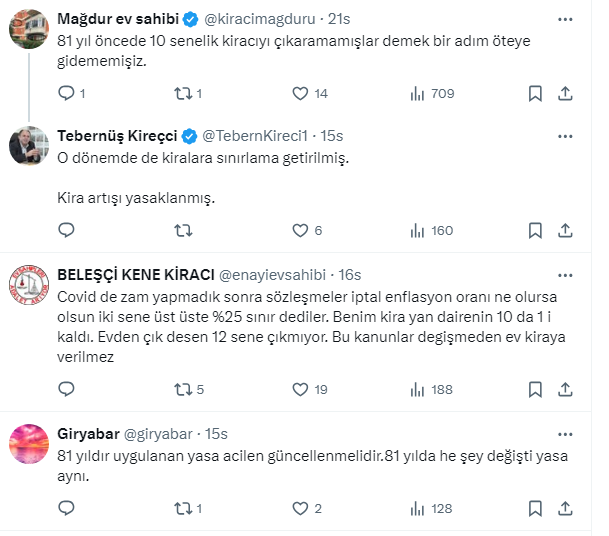Reply to BELEŞÇİ KENE KİRACI's tweet
The image size is (609, 536).
[67, 389]
